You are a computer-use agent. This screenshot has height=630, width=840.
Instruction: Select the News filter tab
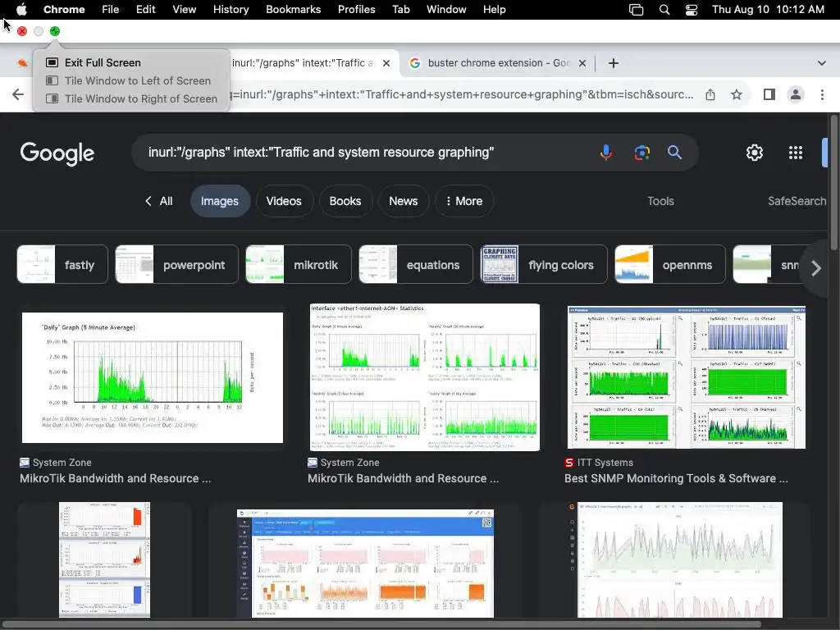[403, 202]
